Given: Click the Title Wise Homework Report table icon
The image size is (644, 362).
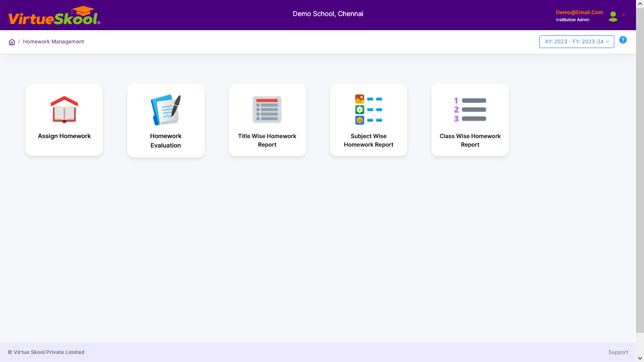Looking at the screenshot, I should tap(267, 110).
